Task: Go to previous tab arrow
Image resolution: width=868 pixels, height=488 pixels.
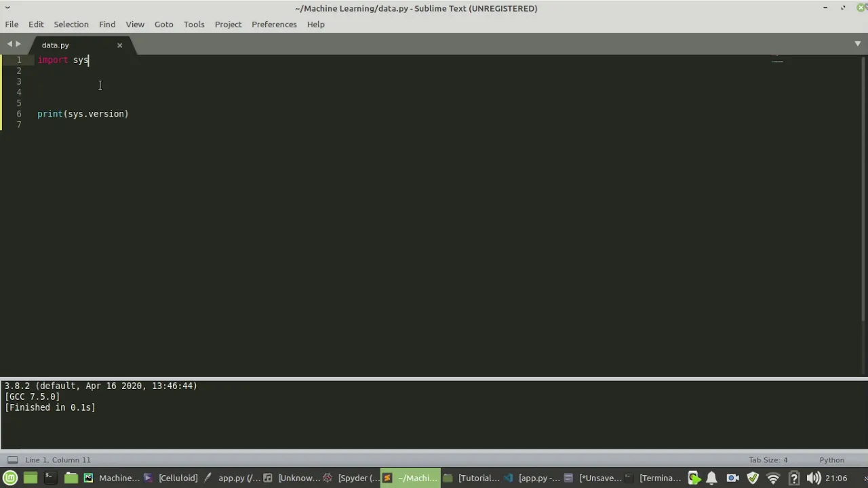Action: coord(9,44)
